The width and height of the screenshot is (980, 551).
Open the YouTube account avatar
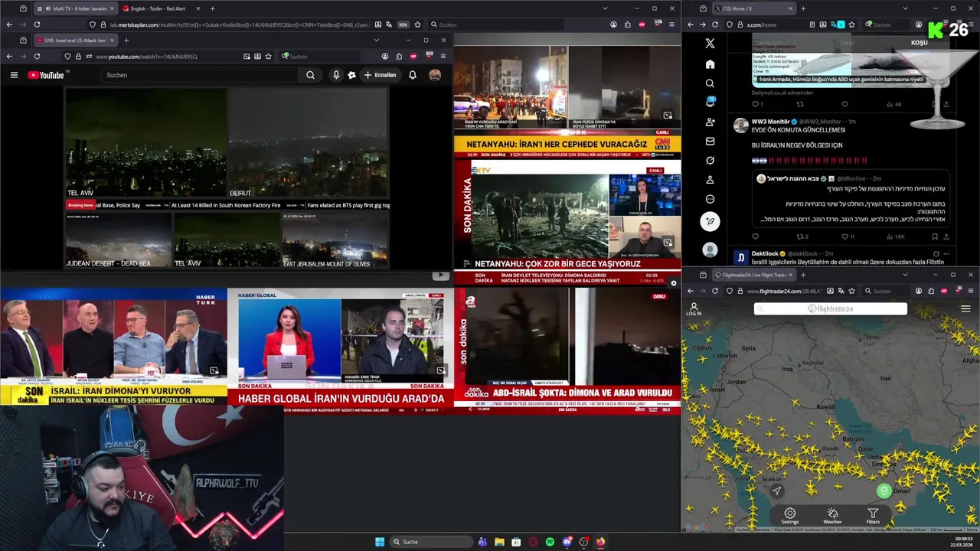click(x=435, y=75)
